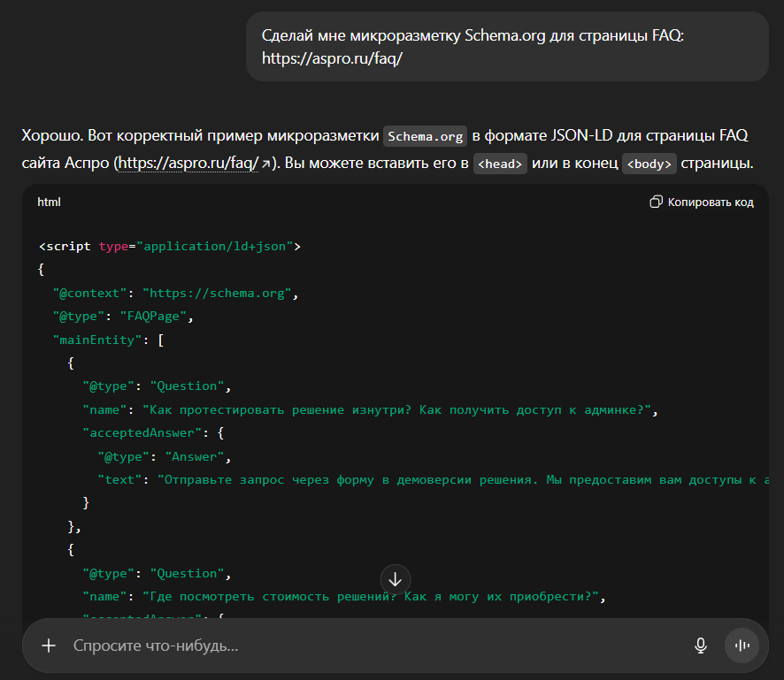Activate voice input using the microphone icon
This screenshot has height=680, width=784.
tap(700, 646)
